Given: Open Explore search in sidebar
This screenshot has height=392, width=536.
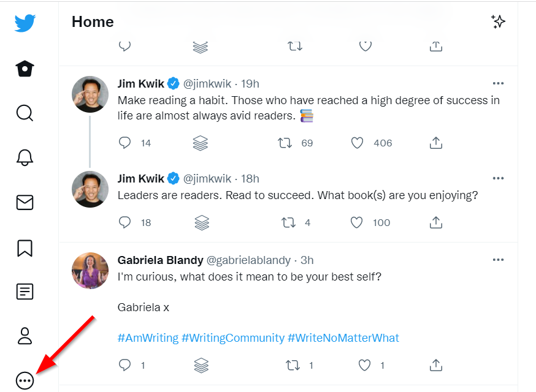Looking at the screenshot, I should pyautogui.click(x=25, y=113).
